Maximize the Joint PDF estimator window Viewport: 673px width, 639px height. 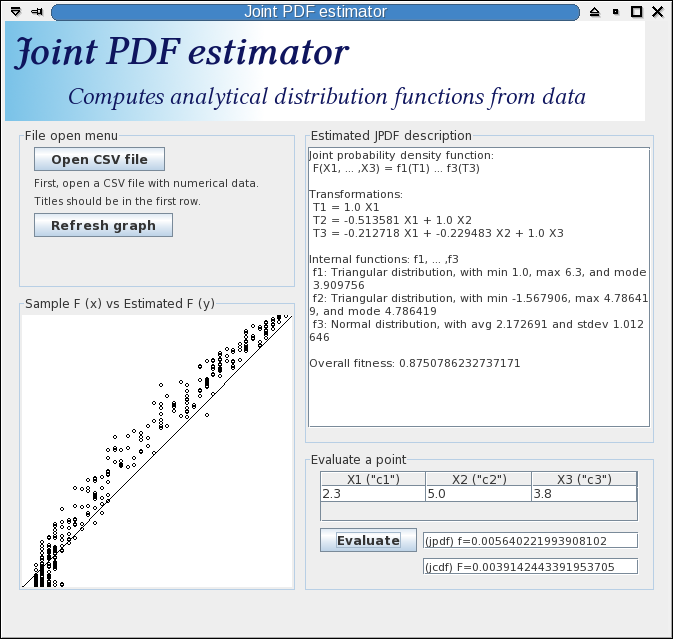click(636, 12)
